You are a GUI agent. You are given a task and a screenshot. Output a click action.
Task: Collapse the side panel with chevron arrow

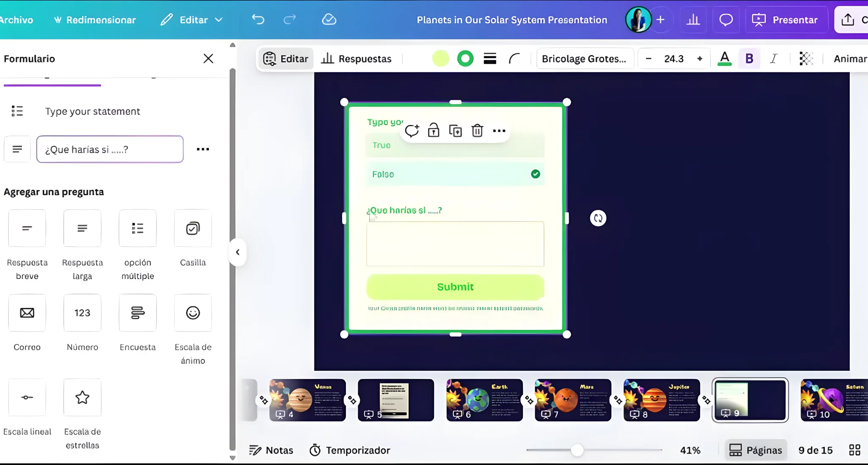(x=238, y=252)
